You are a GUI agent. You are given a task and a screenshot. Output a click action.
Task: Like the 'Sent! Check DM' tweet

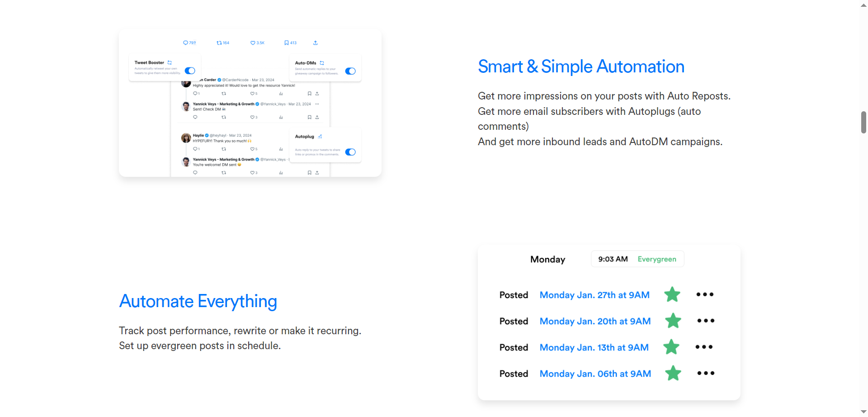click(x=252, y=117)
